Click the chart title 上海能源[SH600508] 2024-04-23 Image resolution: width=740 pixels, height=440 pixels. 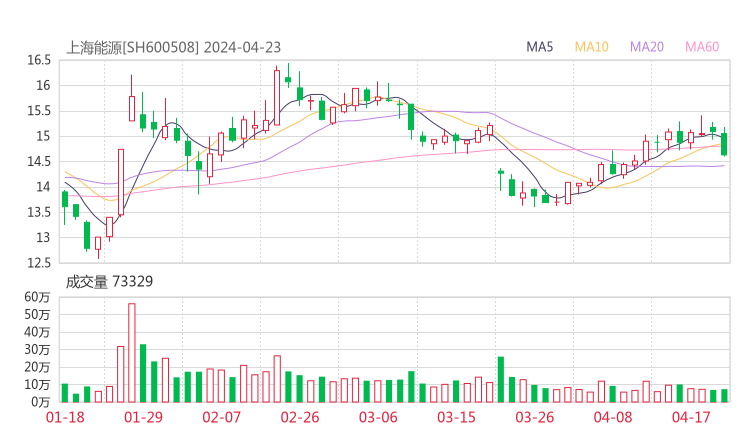(174, 48)
